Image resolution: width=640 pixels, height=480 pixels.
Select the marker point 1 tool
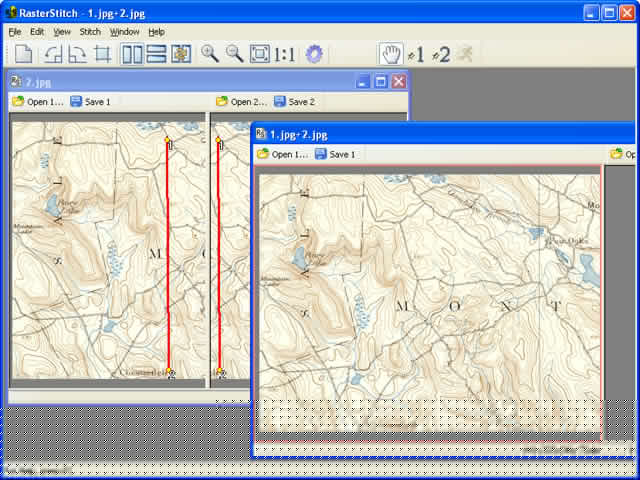[x=416, y=54]
